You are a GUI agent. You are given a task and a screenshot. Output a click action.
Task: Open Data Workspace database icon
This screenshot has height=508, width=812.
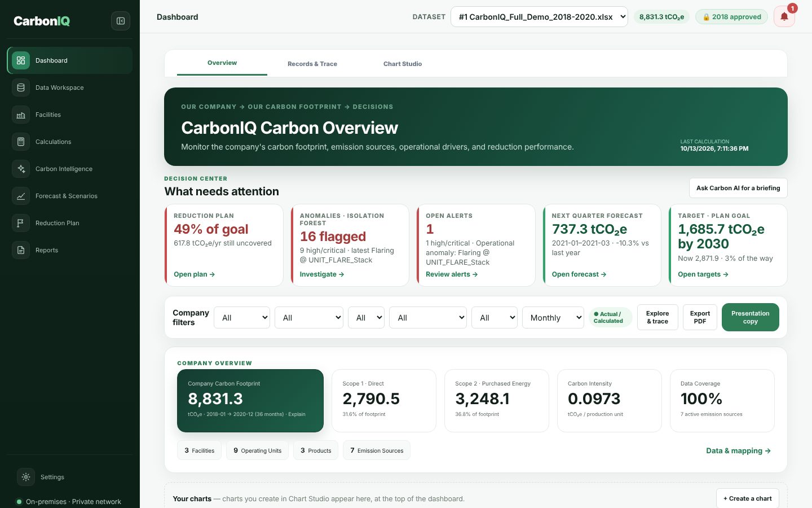pos(21,87)
